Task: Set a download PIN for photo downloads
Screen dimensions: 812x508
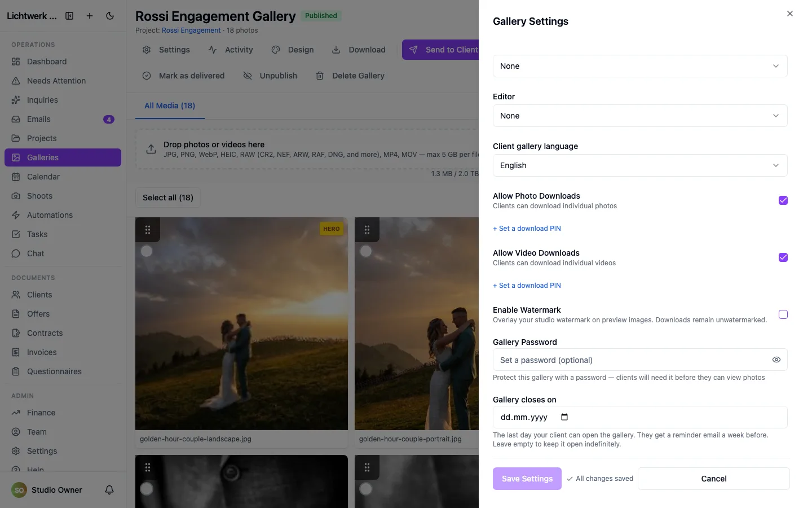Action: click(527, 229)
